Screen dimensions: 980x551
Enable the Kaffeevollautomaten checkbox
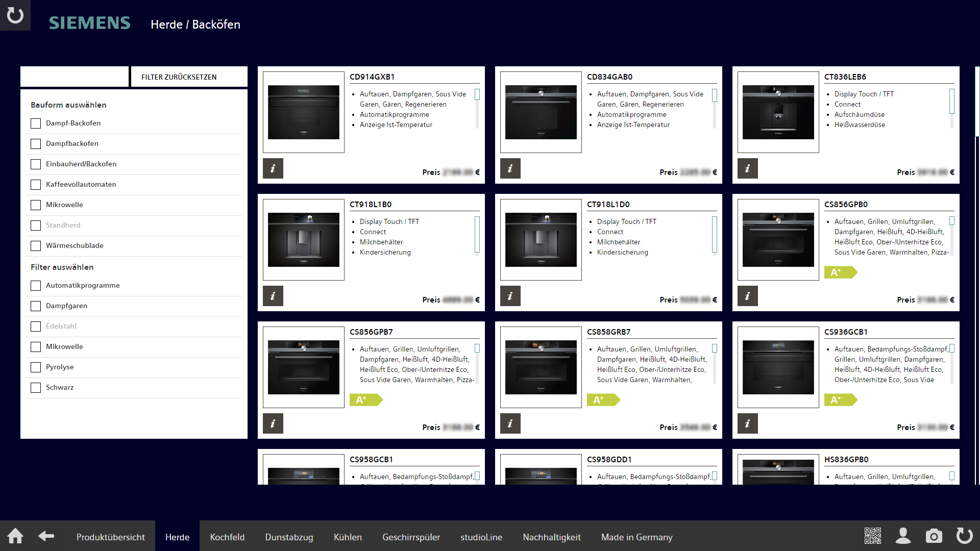[36, 185]
